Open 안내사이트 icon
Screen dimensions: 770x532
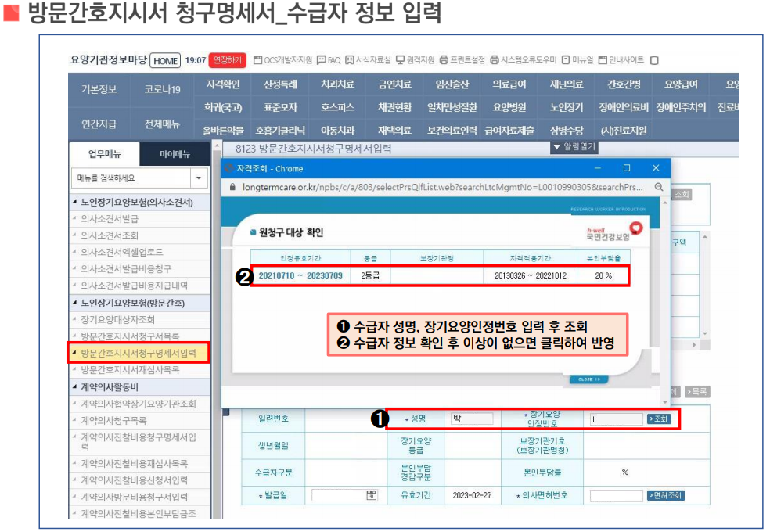[603, 60]
